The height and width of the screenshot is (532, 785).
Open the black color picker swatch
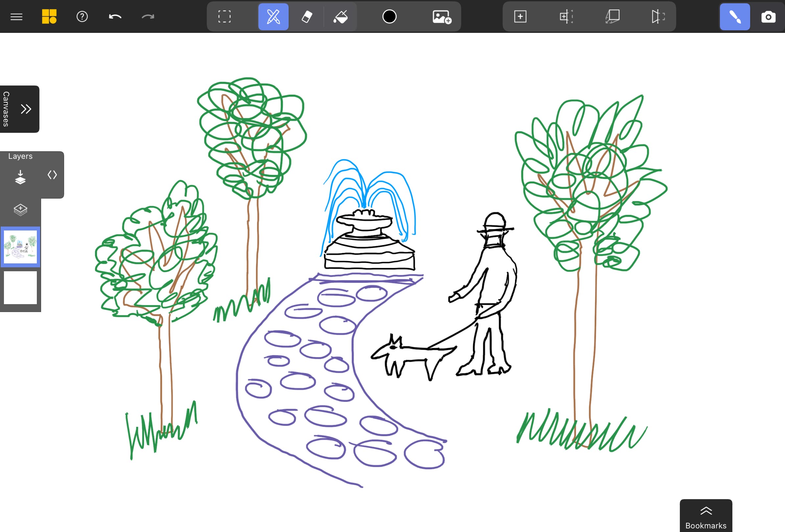pos(389,16)
